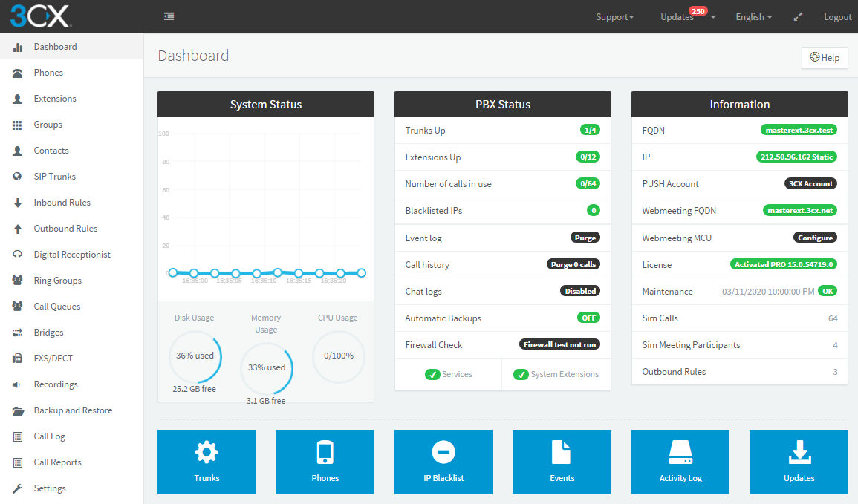Viewport: 858px width, 504px height.
Task: Toggle the Automatic Backups OFF badge
Action: (x=588, y=318)
